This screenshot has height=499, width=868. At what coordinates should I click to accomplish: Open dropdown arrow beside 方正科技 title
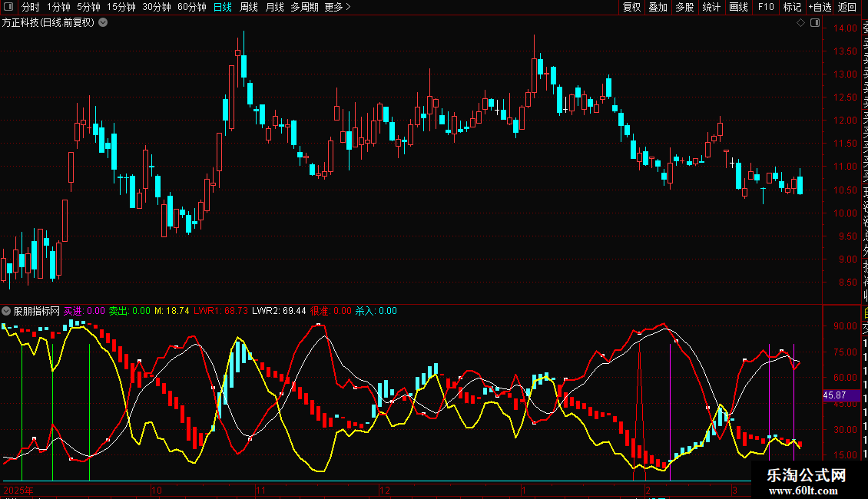pos(103,23)
